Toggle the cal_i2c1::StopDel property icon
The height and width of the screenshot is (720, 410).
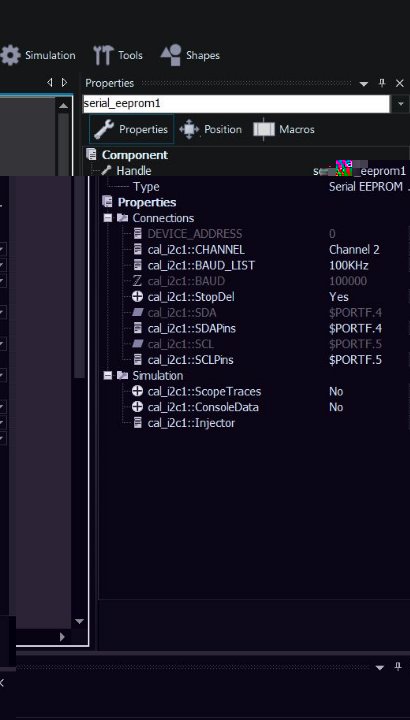(137, 297)
